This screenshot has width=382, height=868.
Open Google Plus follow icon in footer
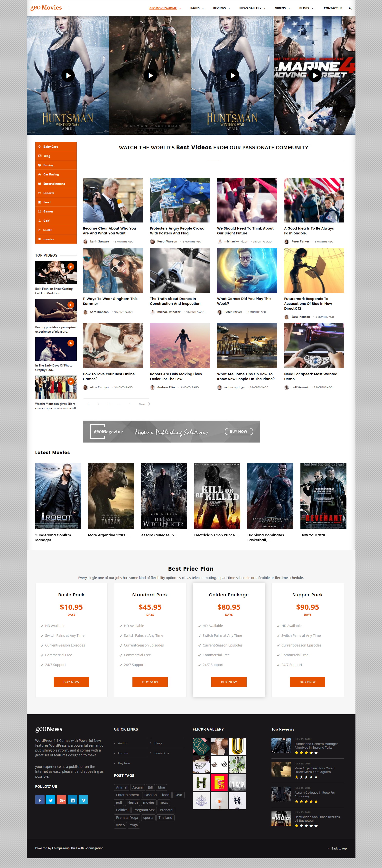click(x=62, y=800)
